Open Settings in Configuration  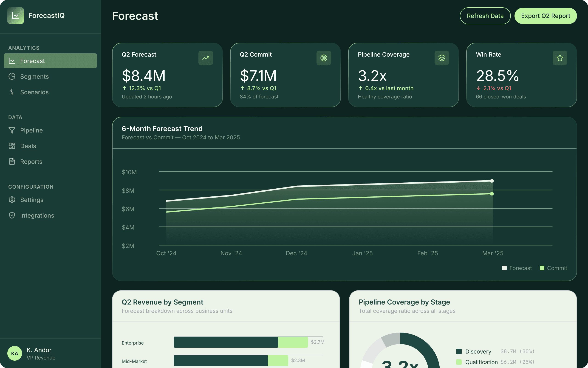50,200
